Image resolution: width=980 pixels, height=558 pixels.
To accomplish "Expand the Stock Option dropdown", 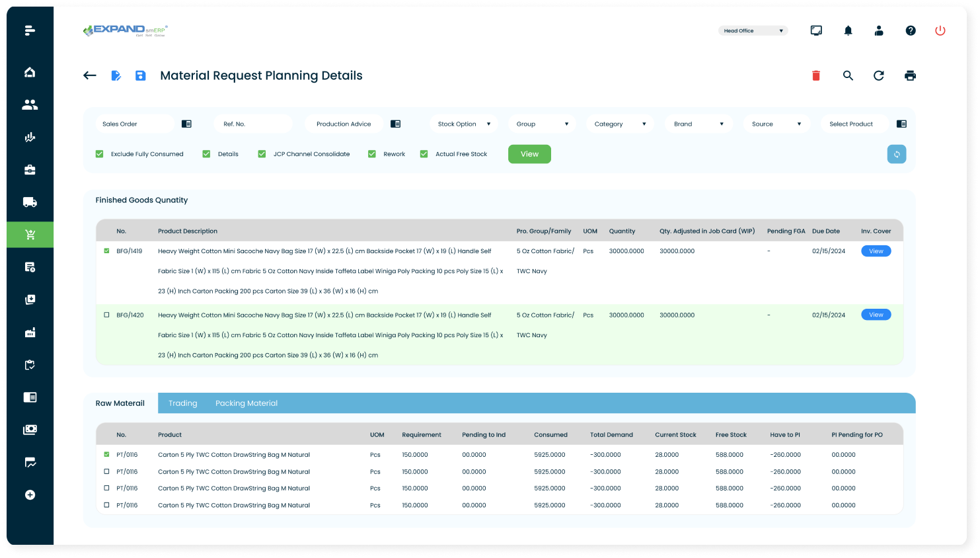I will click(464, 124).
